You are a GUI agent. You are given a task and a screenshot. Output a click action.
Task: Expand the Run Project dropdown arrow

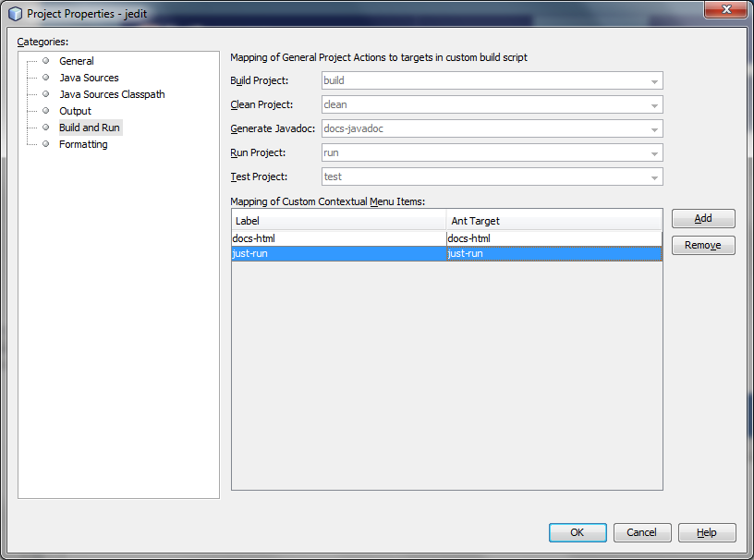pyautogui.click(x=654, y=153)
